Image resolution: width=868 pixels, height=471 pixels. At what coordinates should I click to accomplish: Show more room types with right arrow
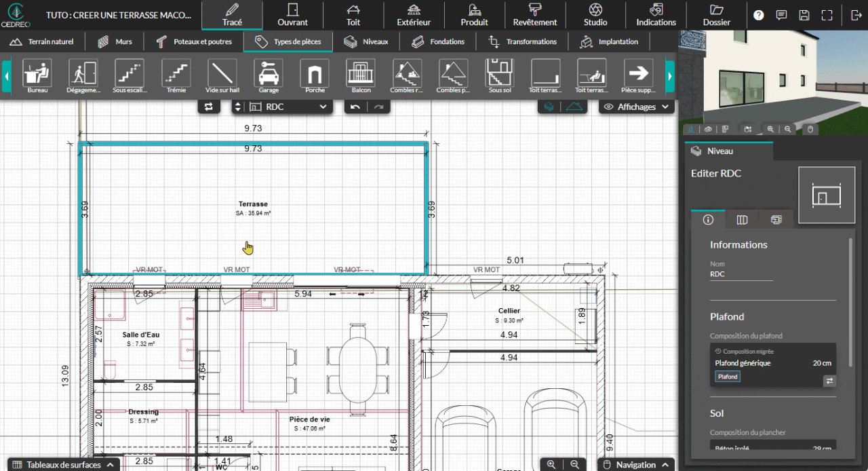click(670, 76)
